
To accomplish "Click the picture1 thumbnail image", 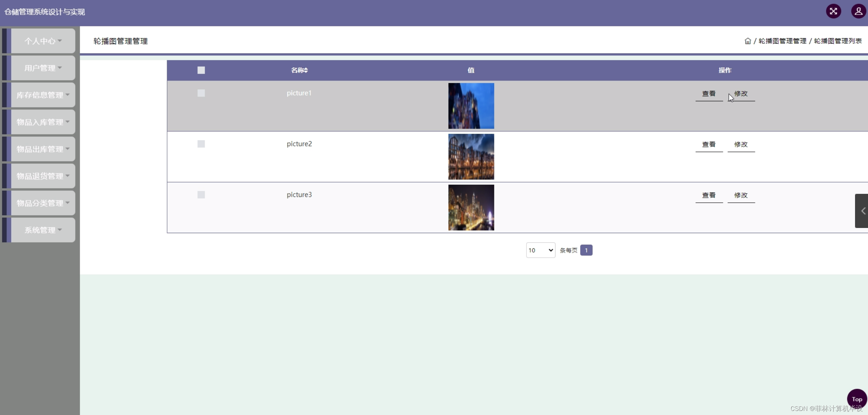I will pyautogui.click(x=471, y=106).
